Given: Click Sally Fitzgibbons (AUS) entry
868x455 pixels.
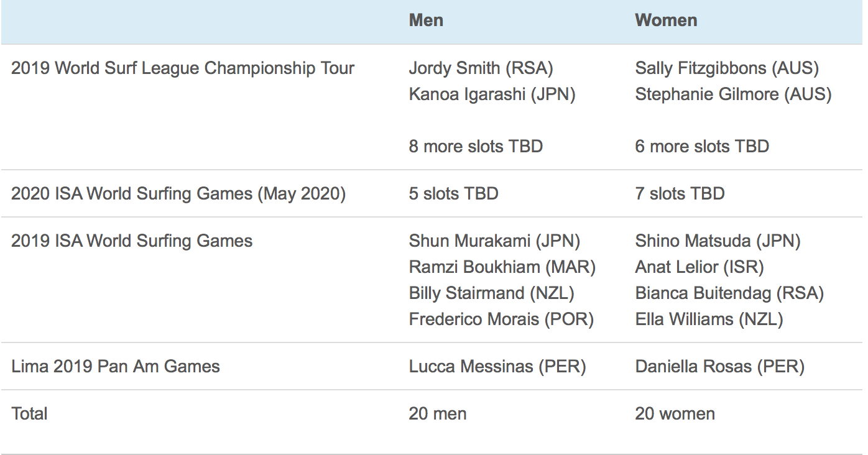Looking at the screenshot, I should (727, 68).
